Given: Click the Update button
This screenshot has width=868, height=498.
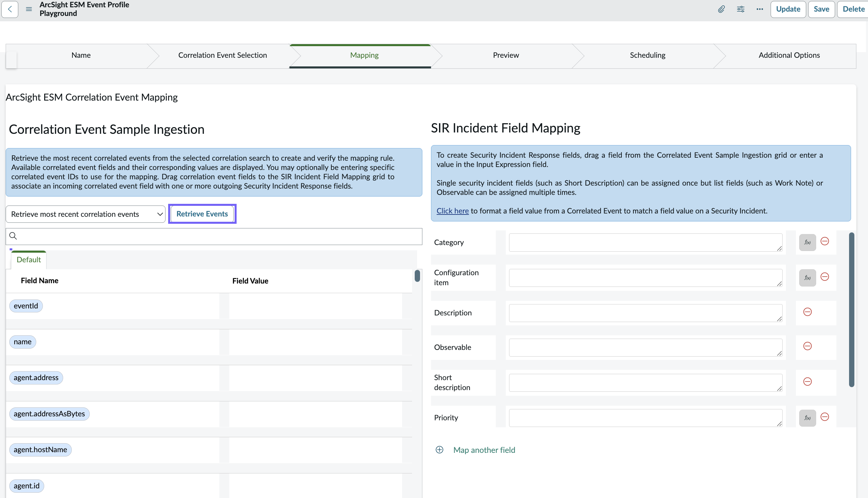Looking at the screenshot, I should tap(788, 9).
